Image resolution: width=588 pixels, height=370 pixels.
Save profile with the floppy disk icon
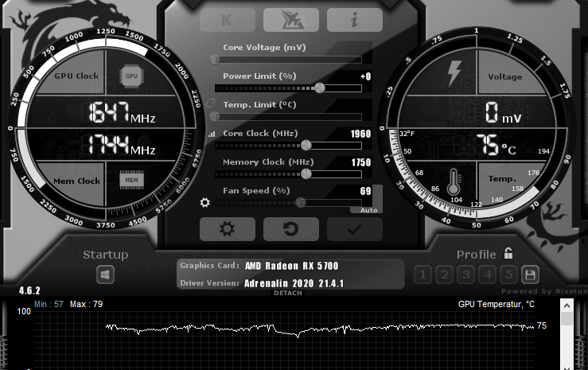[530, 275]
